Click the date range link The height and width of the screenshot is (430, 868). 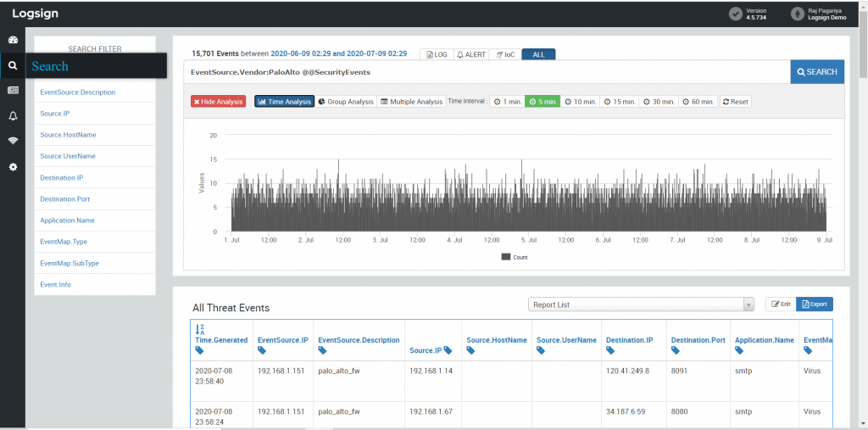point(339,53)
